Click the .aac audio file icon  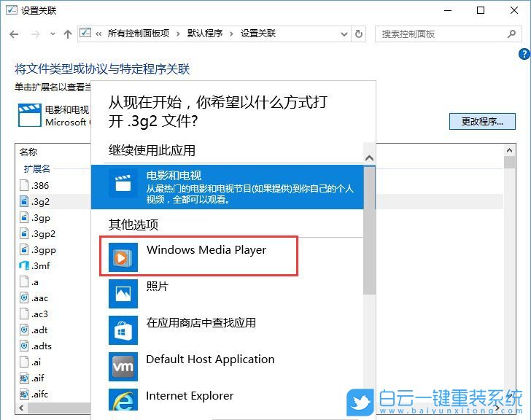tap(23, 297)
